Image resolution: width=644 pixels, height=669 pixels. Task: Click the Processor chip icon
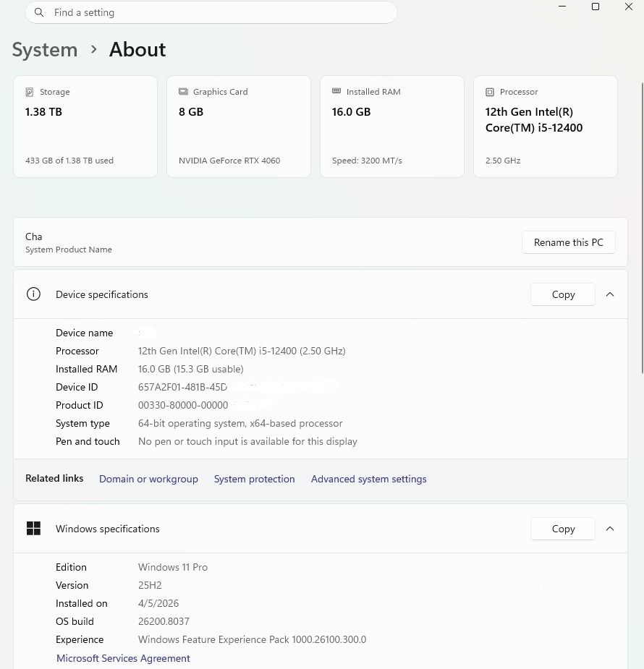pyautogui.click(x=490, y=92)
